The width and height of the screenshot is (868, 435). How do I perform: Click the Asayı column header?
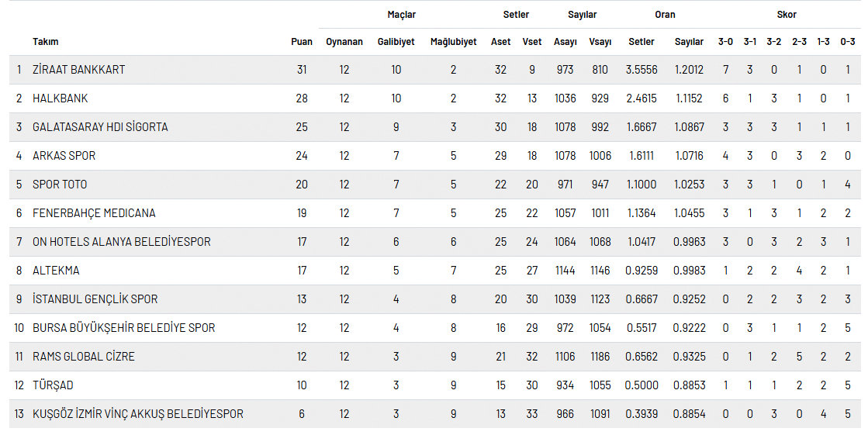coord(565,42)
